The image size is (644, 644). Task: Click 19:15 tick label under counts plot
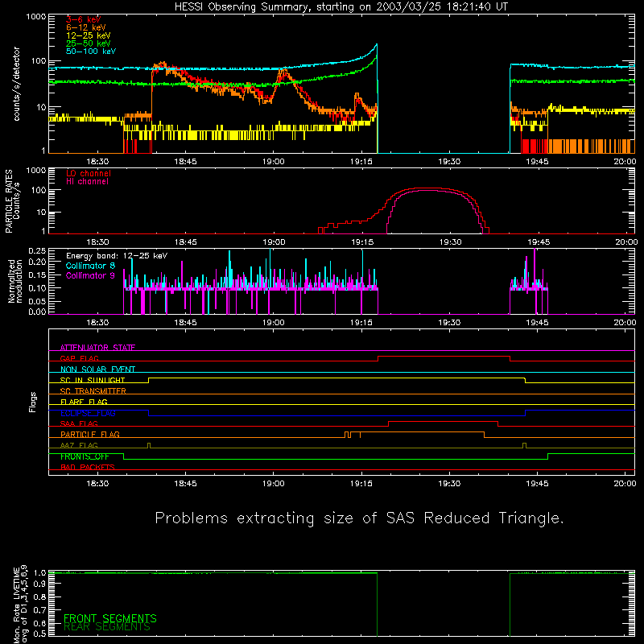click(361, 162)
